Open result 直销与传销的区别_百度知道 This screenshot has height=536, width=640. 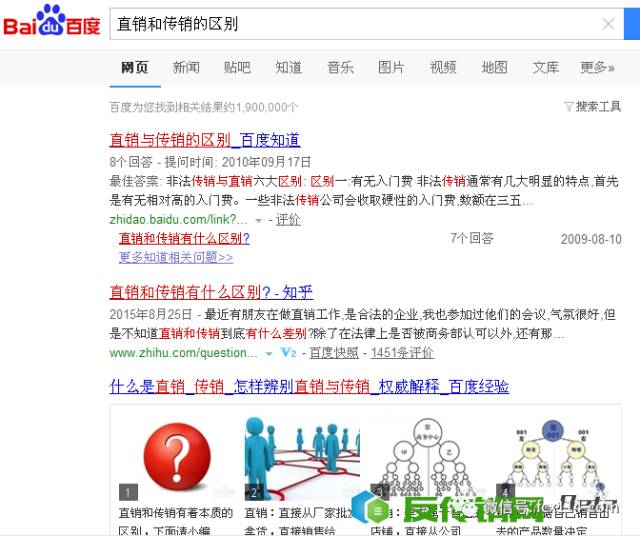[205, 140]
